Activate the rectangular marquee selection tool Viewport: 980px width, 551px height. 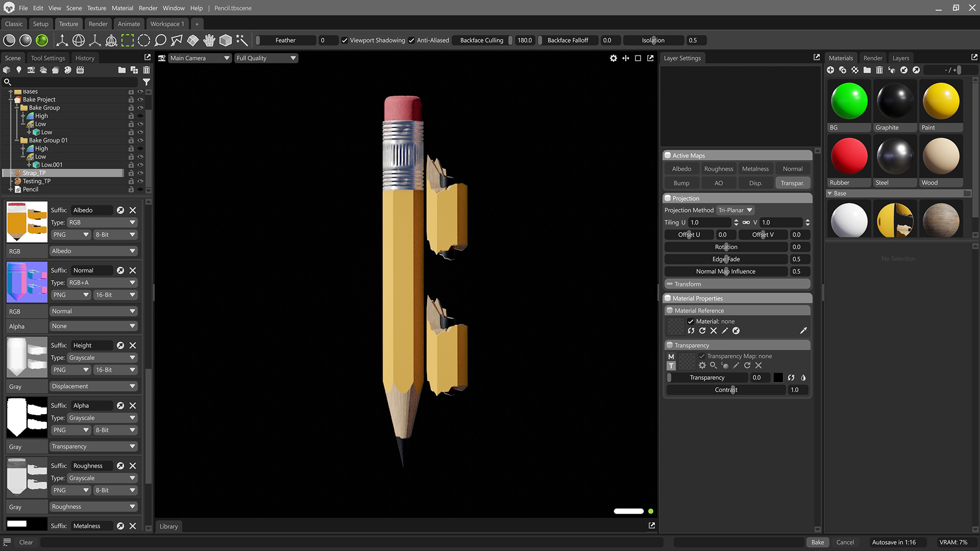(x=128, y=40)
